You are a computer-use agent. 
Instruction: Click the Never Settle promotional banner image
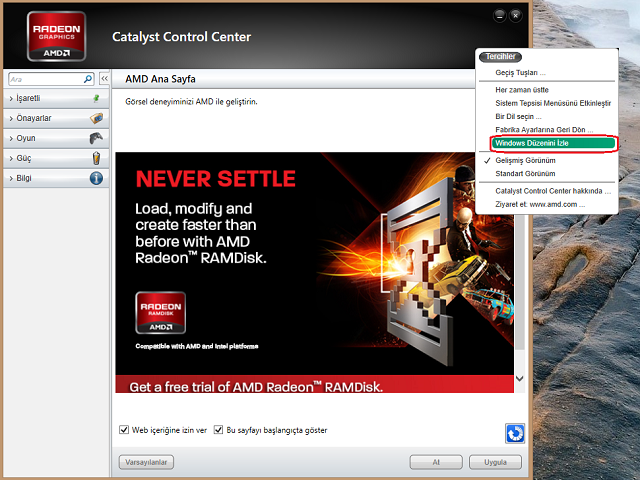point(314,263)
